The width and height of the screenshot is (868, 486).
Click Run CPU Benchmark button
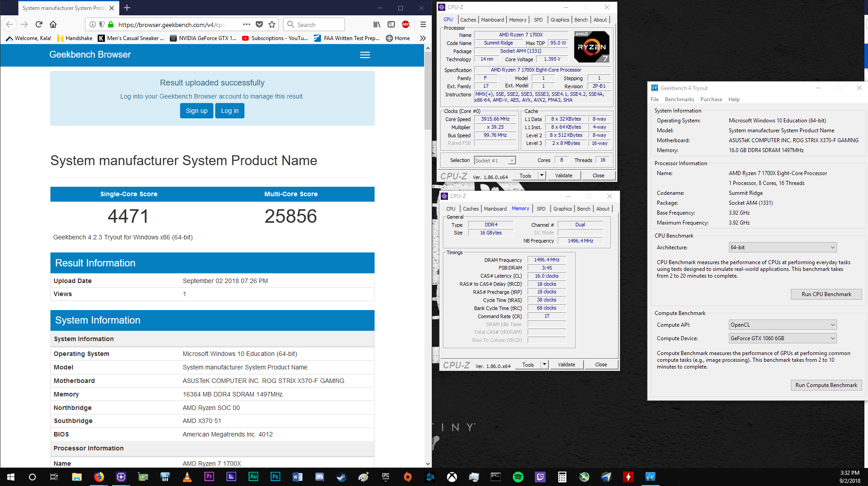827,294
